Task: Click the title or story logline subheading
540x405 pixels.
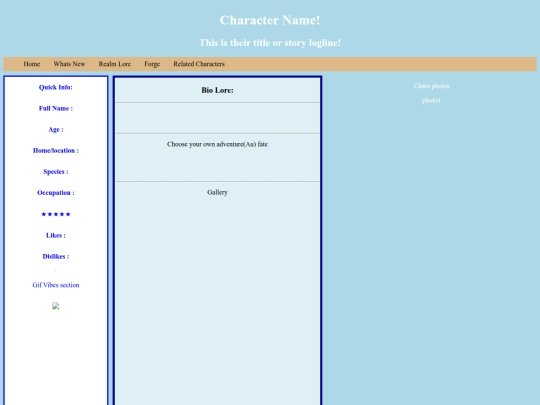Action: point(270,43)
